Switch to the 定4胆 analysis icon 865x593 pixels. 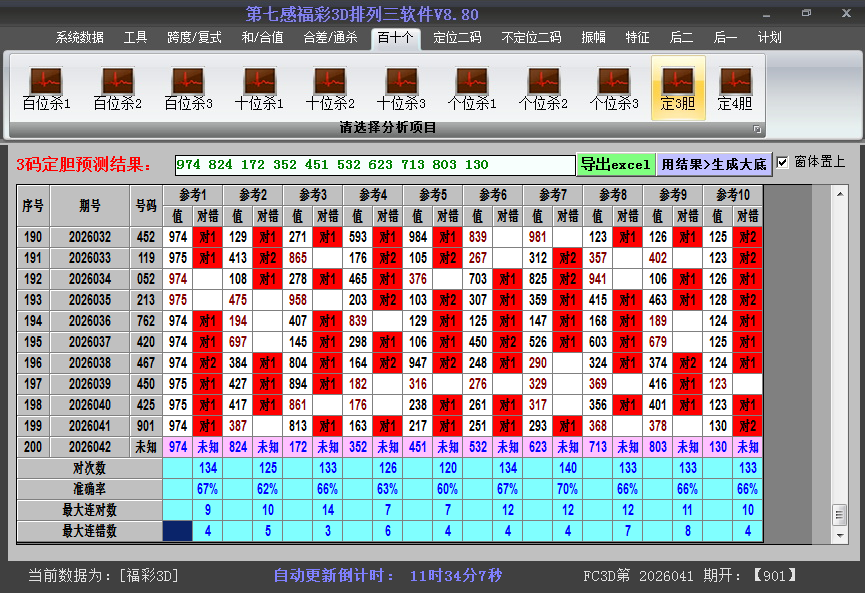tap(735, 85)
